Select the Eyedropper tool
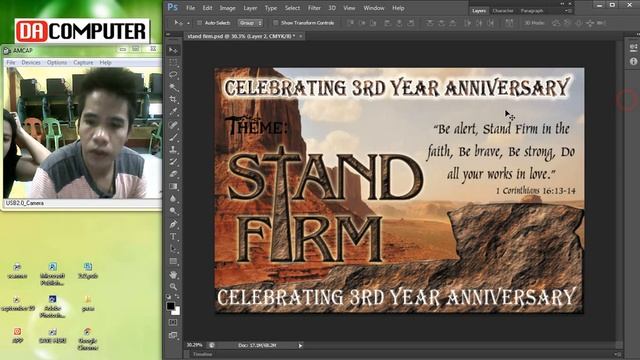 [173, 112]
